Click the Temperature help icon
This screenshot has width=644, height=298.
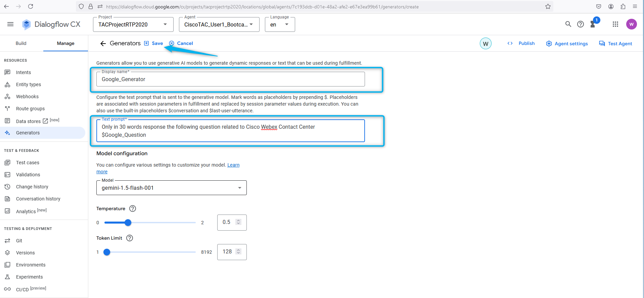point(133,208)
